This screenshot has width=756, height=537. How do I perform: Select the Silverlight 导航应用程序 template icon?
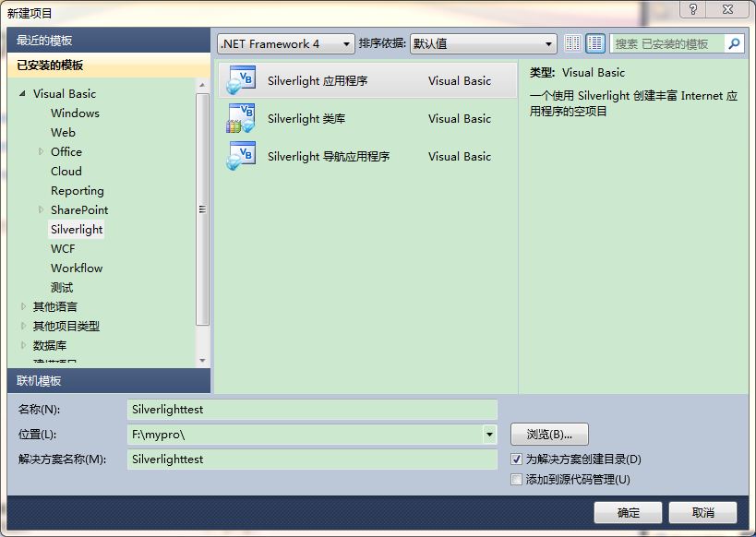240,156
